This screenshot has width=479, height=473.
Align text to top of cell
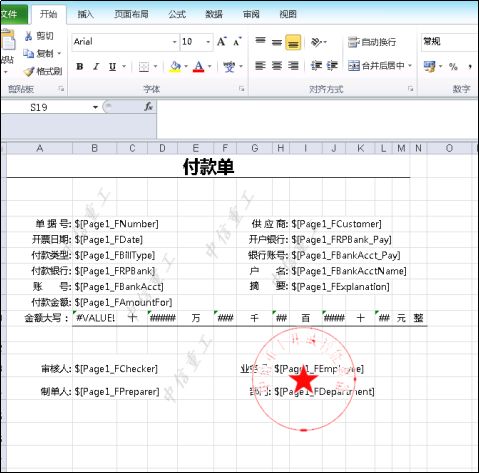pos(260,41)
